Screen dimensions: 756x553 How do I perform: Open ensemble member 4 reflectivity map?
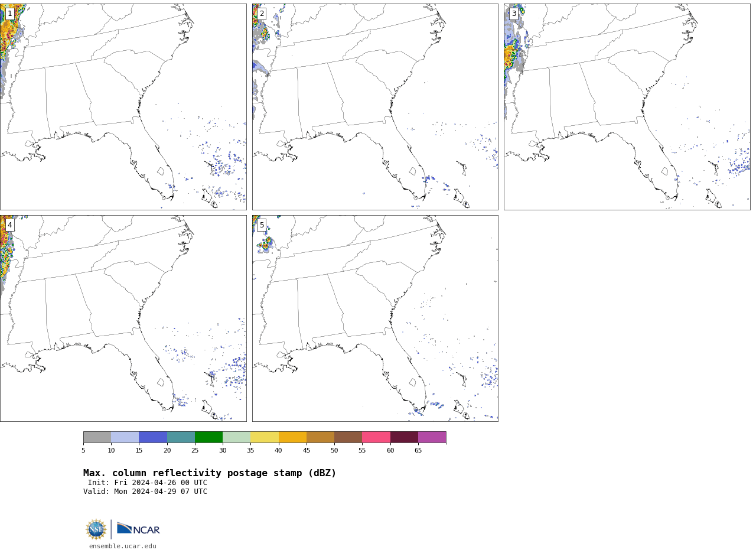pyautogui.click(x=123, y=318)
